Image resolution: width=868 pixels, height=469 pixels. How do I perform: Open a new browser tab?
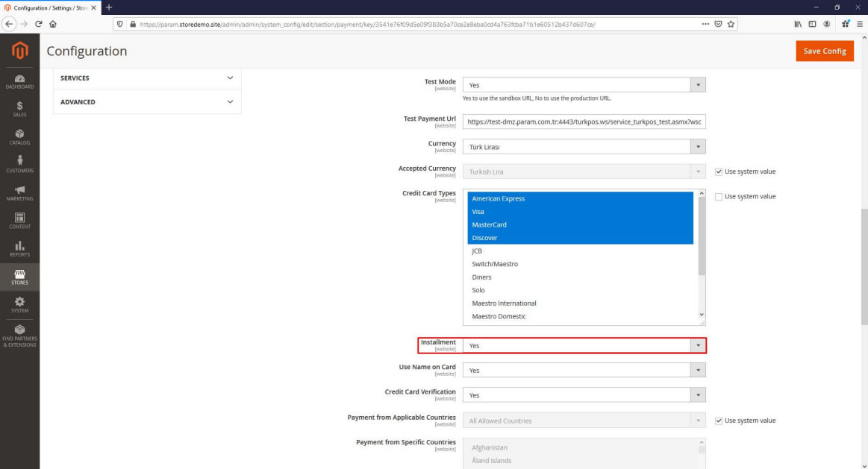point(109,7)
